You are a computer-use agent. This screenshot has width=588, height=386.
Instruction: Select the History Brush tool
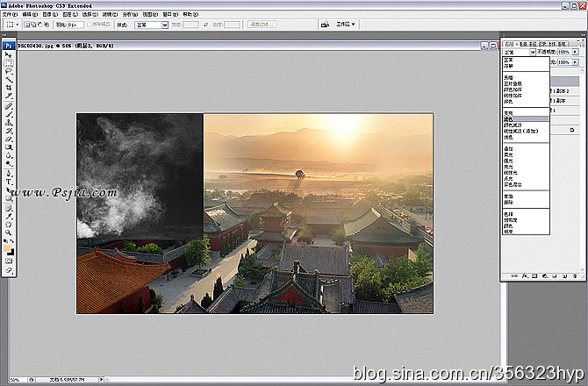[x=9, y=132]
